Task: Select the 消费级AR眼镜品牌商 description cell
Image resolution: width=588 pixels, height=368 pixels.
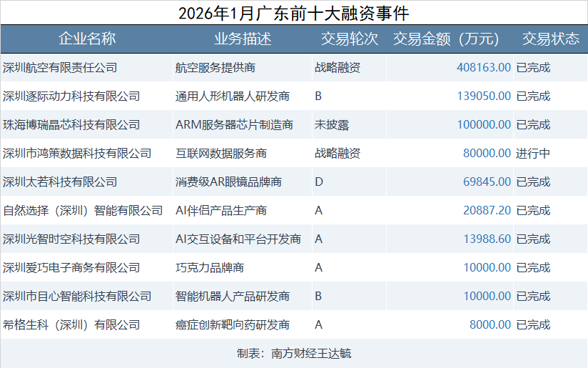Action: point(228,182)
